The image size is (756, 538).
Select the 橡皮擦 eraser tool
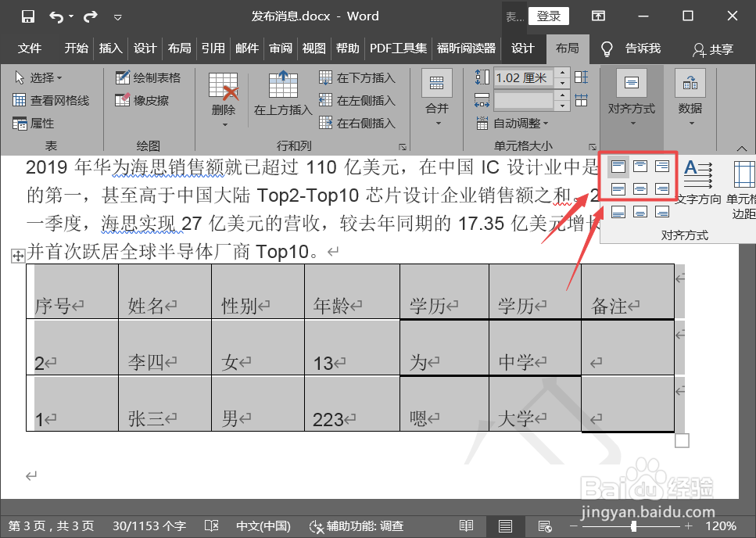coord(142,100)
